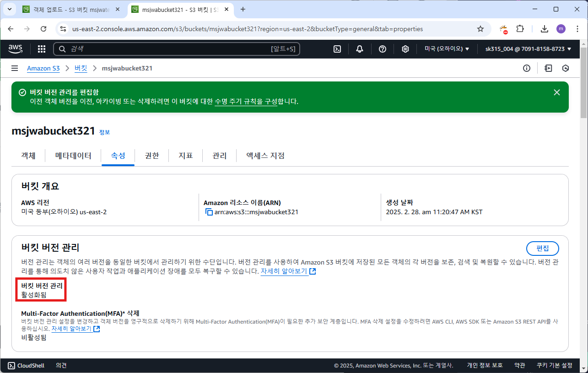
Task: Copy the bucket ARN with the copy icon
Action: pos(209,212)
